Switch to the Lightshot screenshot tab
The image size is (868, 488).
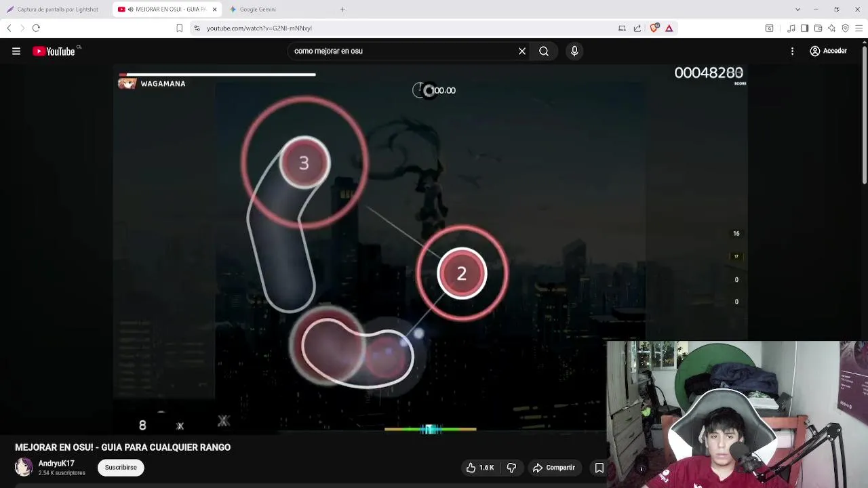coord(53,9)
